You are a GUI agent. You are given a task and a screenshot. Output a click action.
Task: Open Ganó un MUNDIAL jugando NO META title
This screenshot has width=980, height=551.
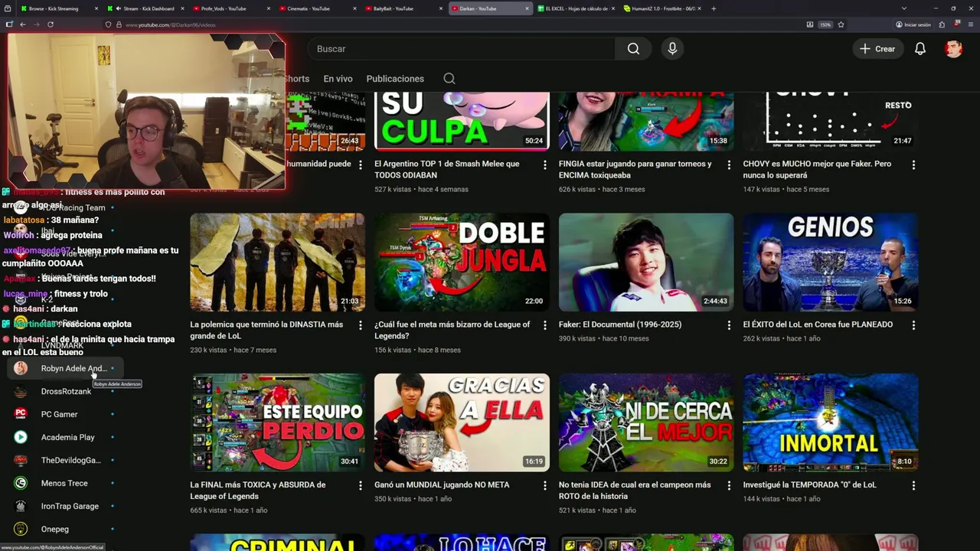[442, 484]
